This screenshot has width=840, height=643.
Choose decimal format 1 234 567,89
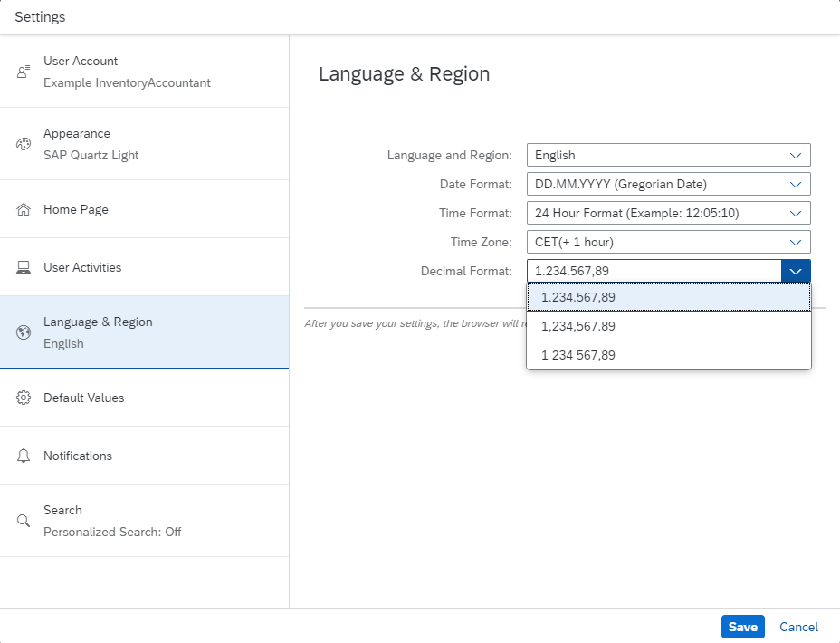(669, 355)
